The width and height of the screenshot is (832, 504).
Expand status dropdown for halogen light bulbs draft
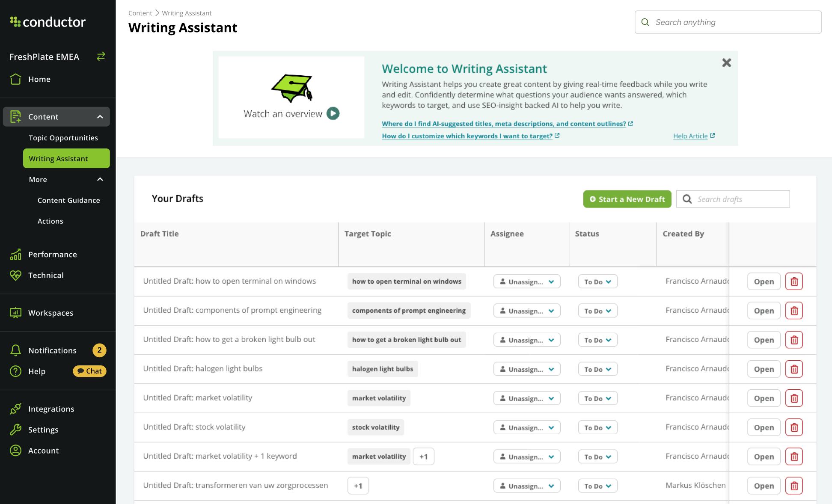tap(597, 369)
